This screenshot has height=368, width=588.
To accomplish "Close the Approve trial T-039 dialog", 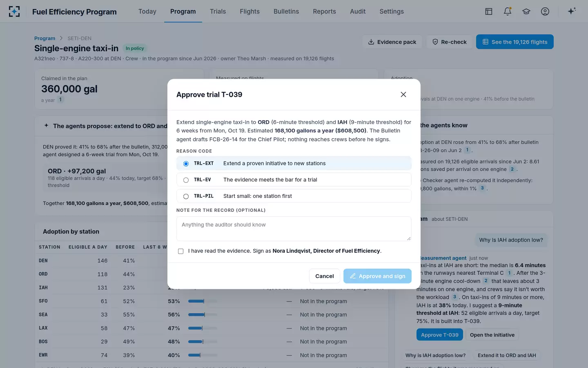I will pos(403,94).
